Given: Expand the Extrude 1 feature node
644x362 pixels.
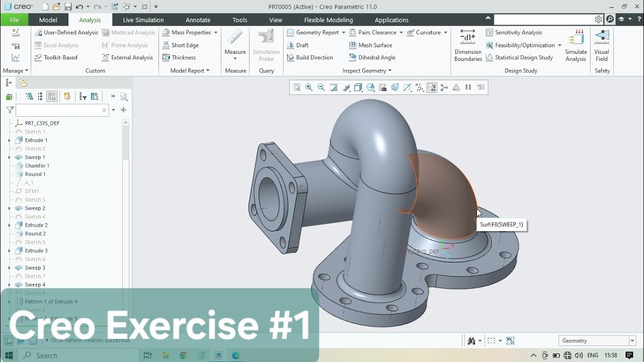Looking at the screenshot, I should (9, 140).
